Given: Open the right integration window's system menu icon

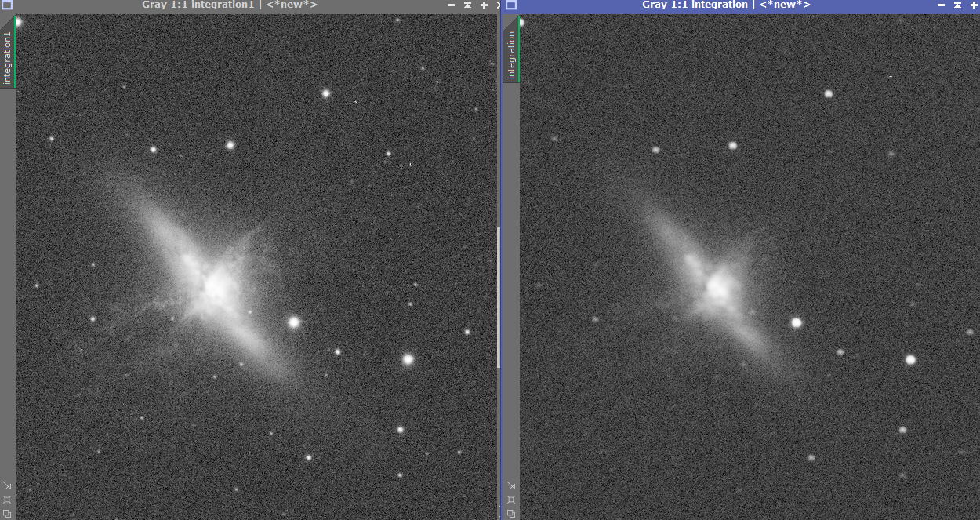Looking at the screenshot, I should pyautogui.click(x=511, y=5).
